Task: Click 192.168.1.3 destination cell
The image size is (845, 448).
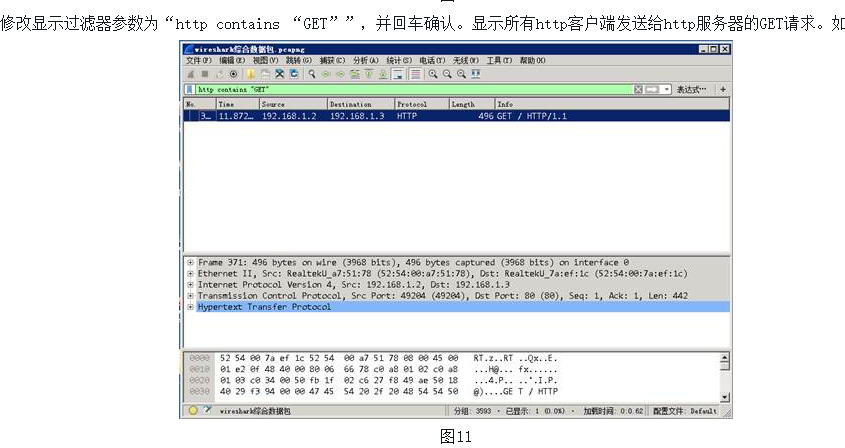Action: point(357,116)
